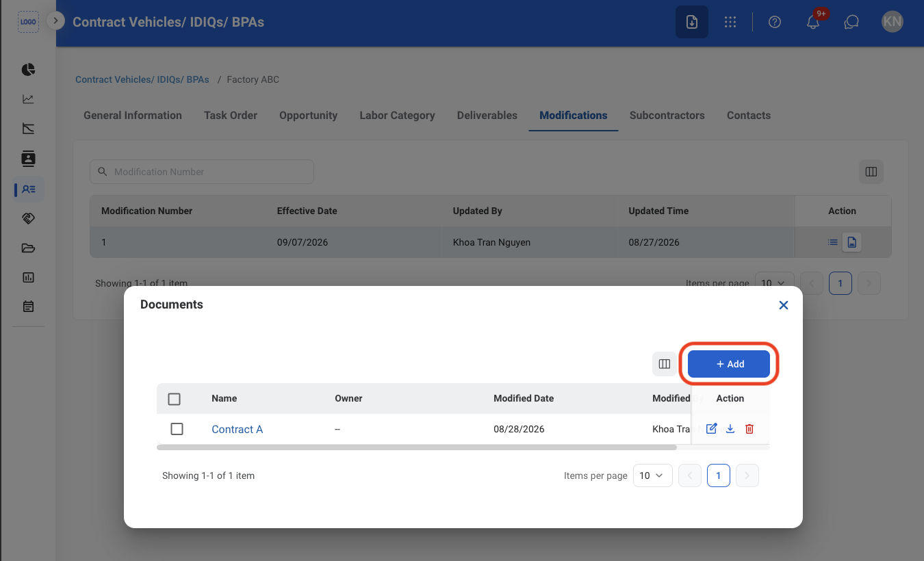
Task: Toggle column settings icon in Documents dialog
Action: (664, 364)
